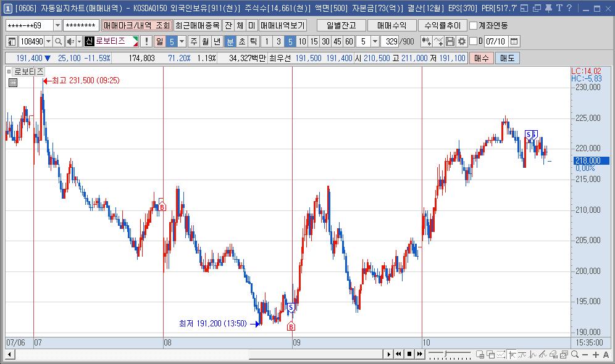
Task: Click the dashed range selection chart icon
Action: (501, 355)
